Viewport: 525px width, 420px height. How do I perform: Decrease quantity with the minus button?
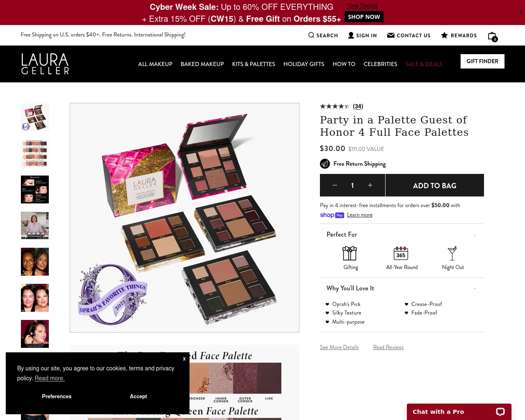coord(335,185)
